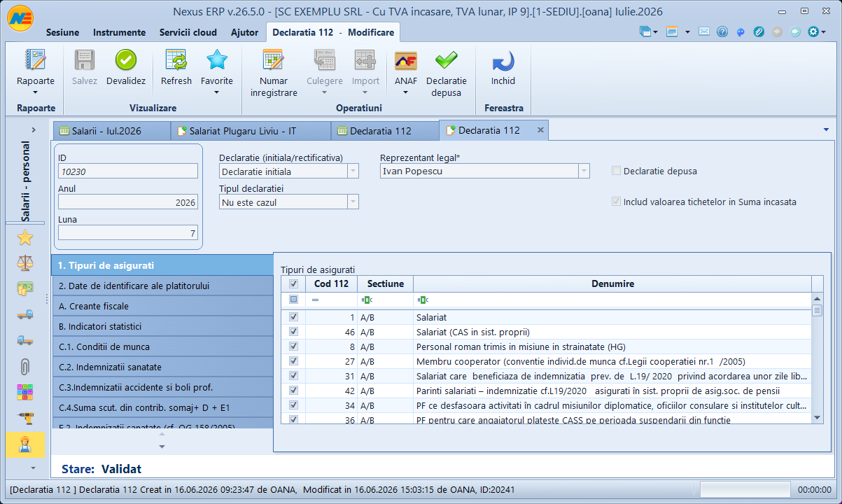The width and height of the screenshot is (842, 504).
Task: Uncheck the Salariat row checkbox (Cod 1)
Action: point(294,317)
